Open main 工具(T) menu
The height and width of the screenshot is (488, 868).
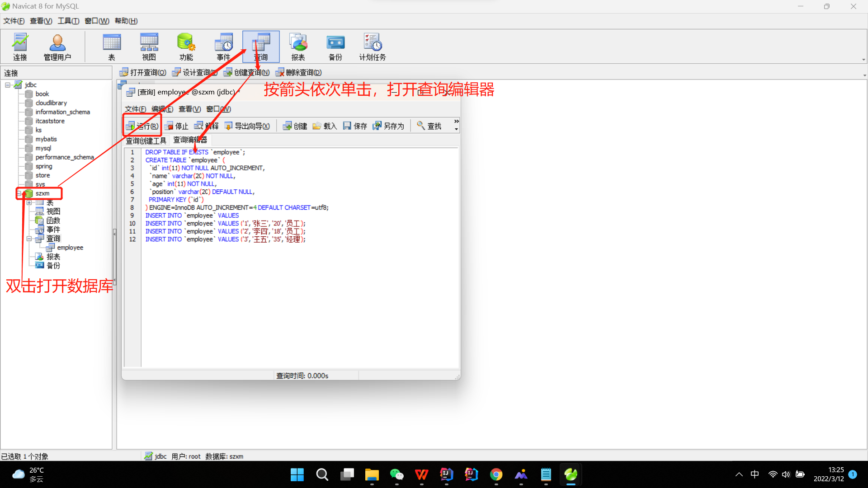pos(69,21)
